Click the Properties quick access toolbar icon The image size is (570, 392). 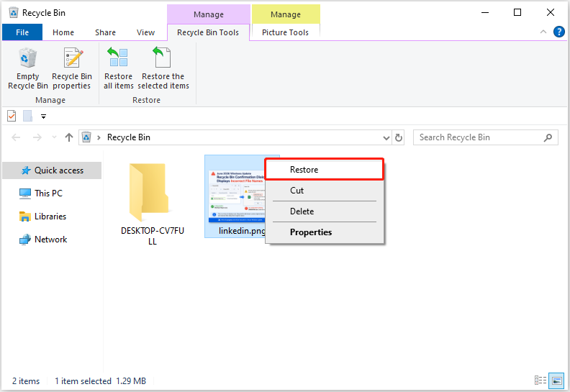[12, 117]
